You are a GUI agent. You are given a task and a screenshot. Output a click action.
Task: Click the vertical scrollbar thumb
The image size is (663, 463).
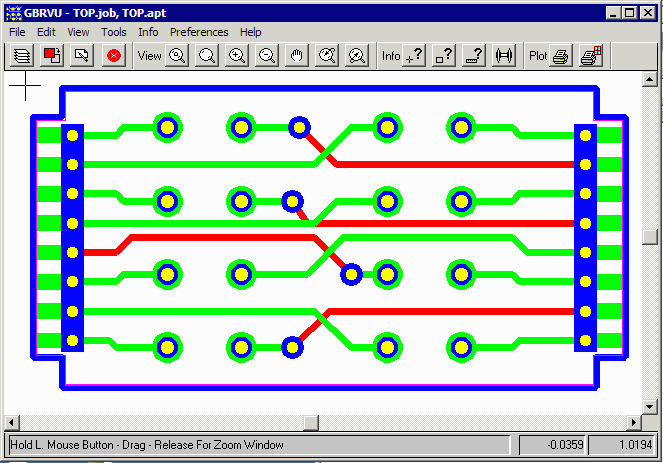[x=649, y=237]
